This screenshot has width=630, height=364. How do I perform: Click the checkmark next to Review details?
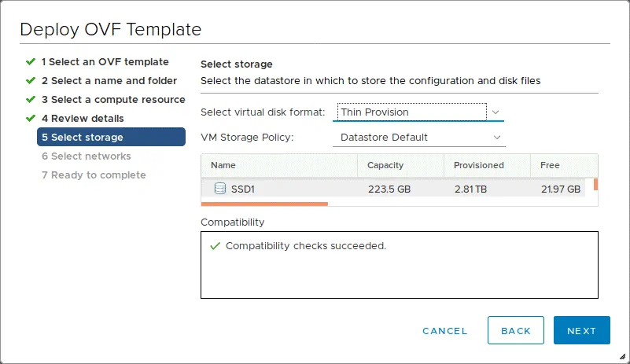[x=31, y=118]
